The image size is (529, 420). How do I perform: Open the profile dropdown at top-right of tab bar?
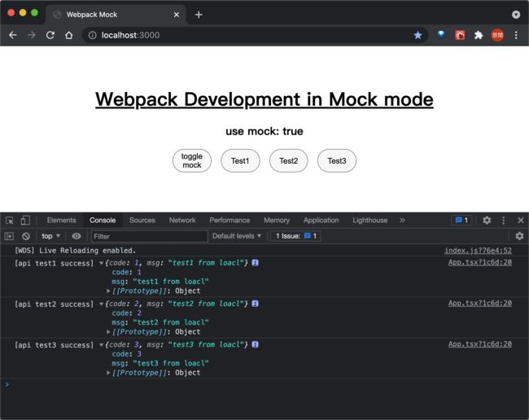(x=516, y=15)
